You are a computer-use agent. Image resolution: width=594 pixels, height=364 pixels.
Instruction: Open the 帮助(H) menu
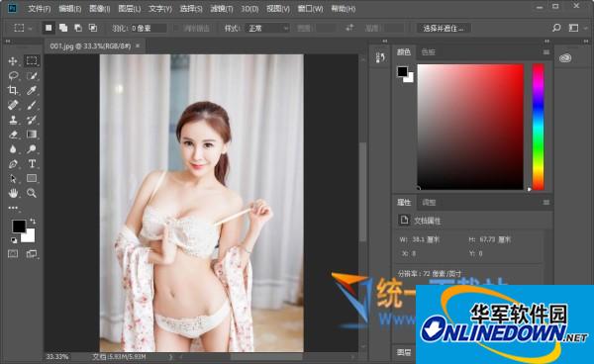(x=344, y=8)
